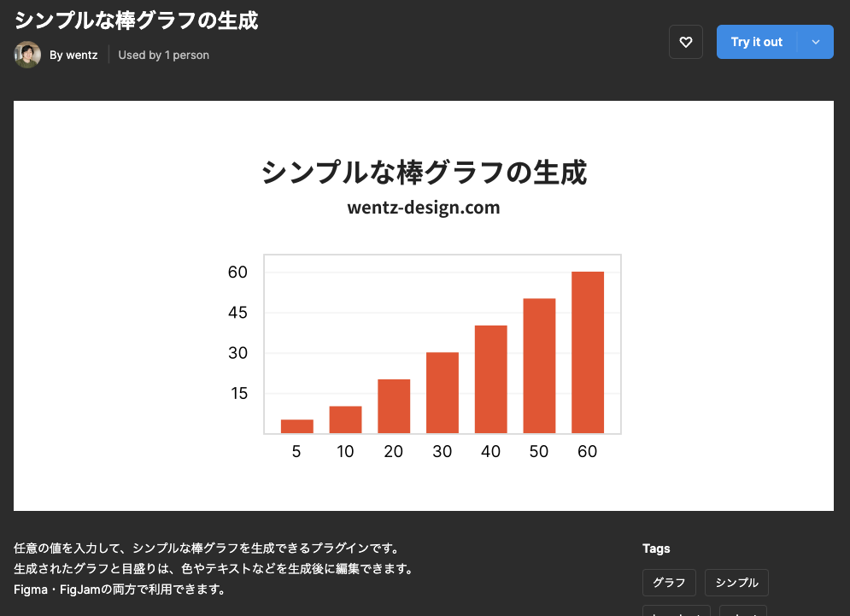Select the シンプル tag
Viewport: 850px width, 616px height.
(x=736, y=583)
